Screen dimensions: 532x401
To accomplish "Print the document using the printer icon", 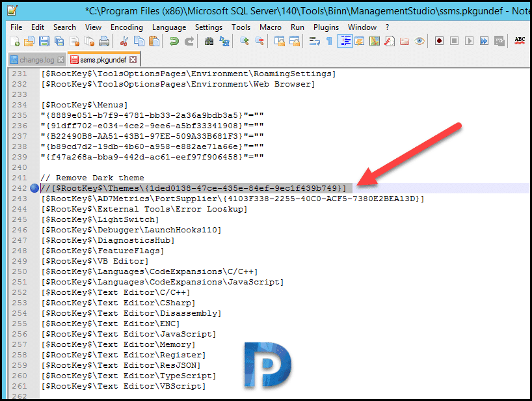I will [104, 41].
